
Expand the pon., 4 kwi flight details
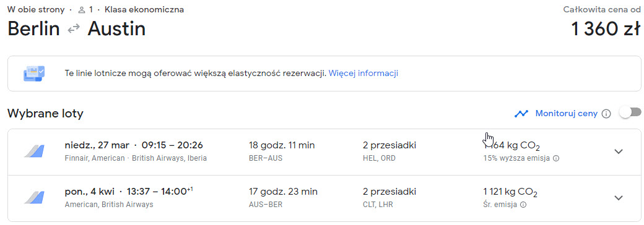[x=619, y=198]
